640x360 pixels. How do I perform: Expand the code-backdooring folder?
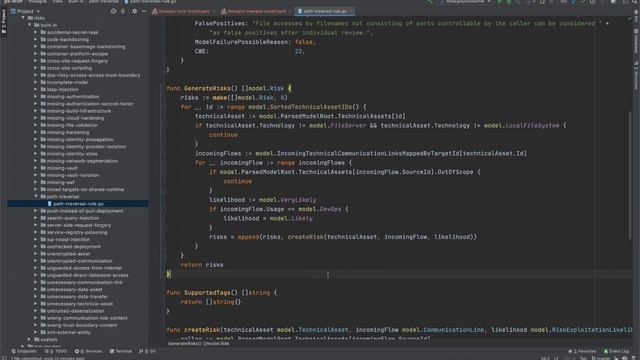36,39
